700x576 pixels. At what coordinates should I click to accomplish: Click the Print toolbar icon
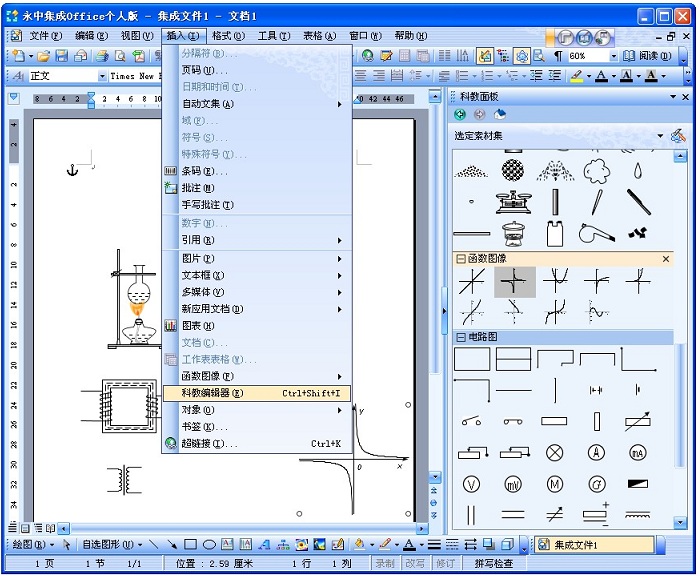coord(103,56)
